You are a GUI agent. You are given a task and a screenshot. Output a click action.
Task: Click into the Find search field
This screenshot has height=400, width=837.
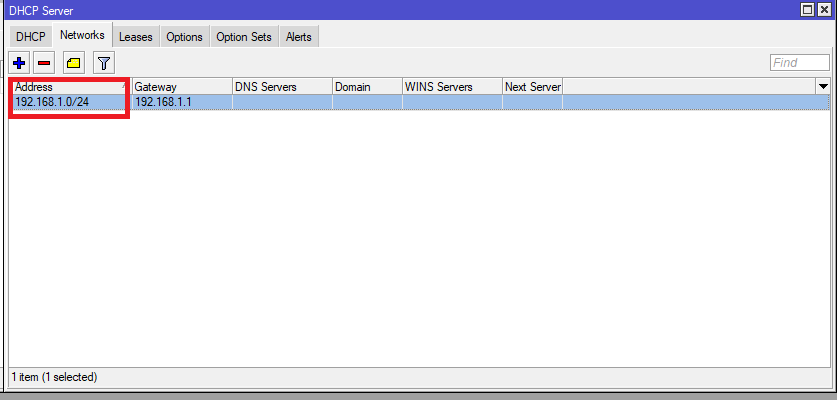pos(800,63)
